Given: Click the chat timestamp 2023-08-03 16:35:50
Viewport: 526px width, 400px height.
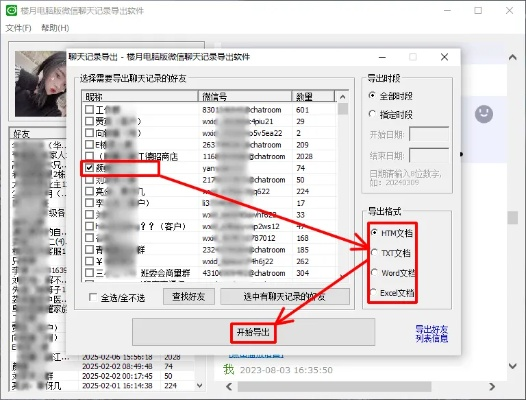Looking at the screenshot, I should tap(286, 370).
